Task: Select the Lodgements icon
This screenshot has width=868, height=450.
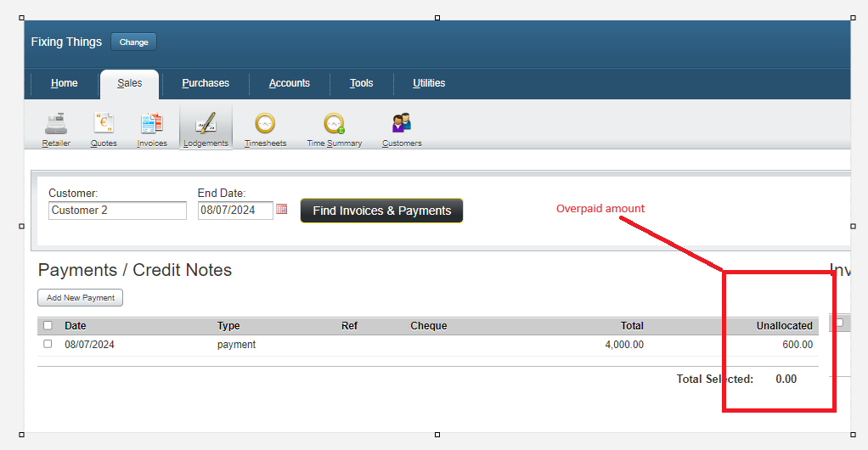Action: click(206, 124)
